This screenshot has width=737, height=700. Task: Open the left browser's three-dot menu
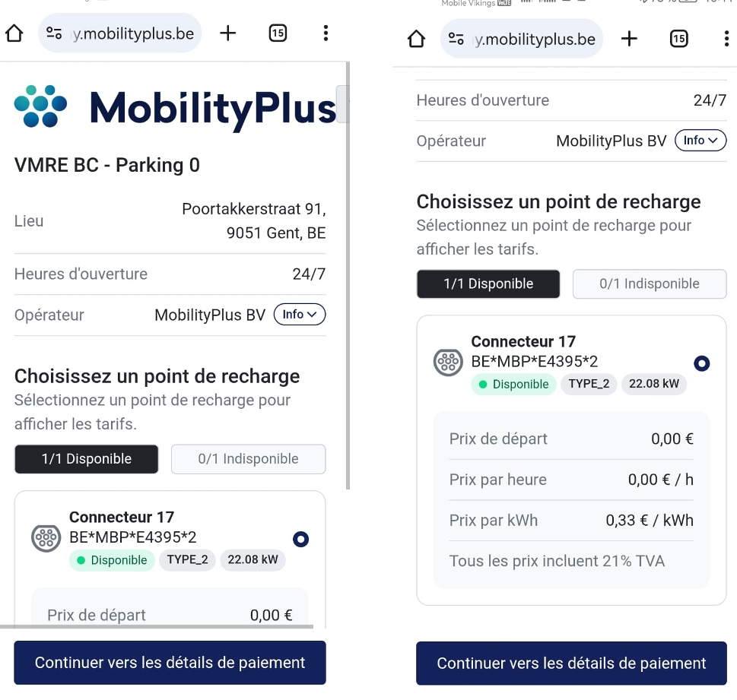[326, 33]
